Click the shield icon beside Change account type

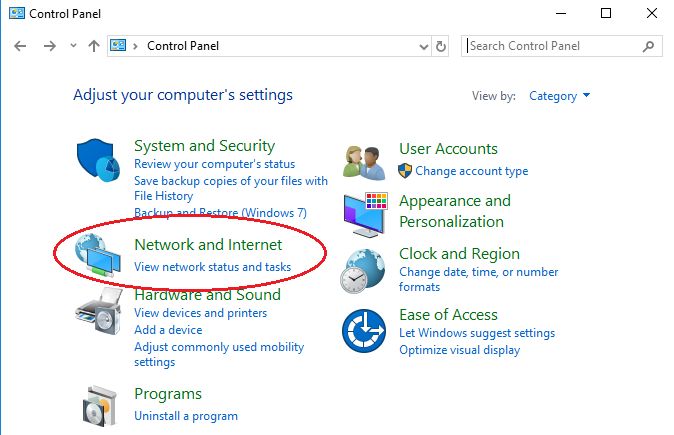click(404, 171)
